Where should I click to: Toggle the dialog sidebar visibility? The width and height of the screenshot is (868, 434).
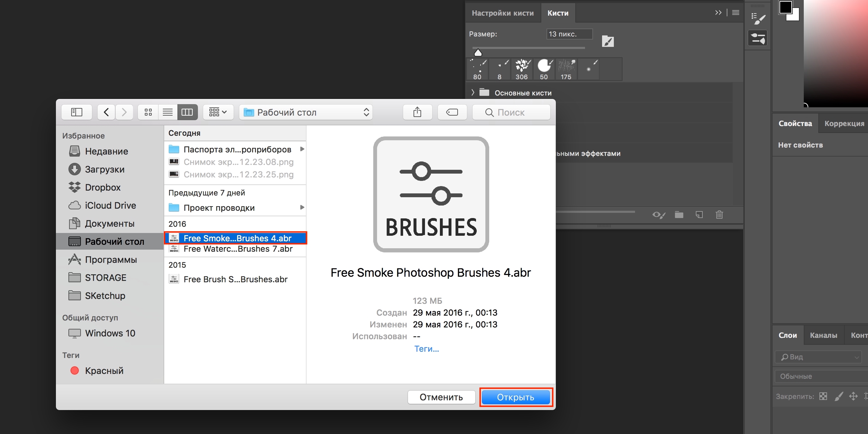coord(76,112)
